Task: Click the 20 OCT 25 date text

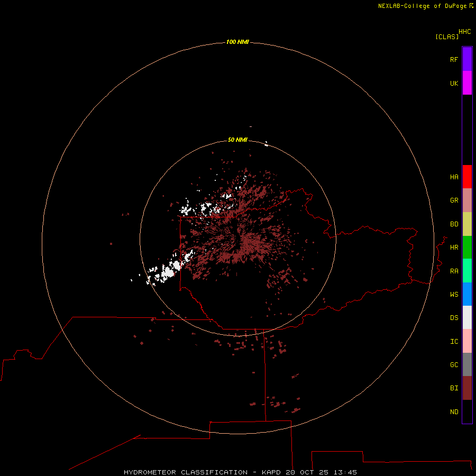Action: point(307,472)
